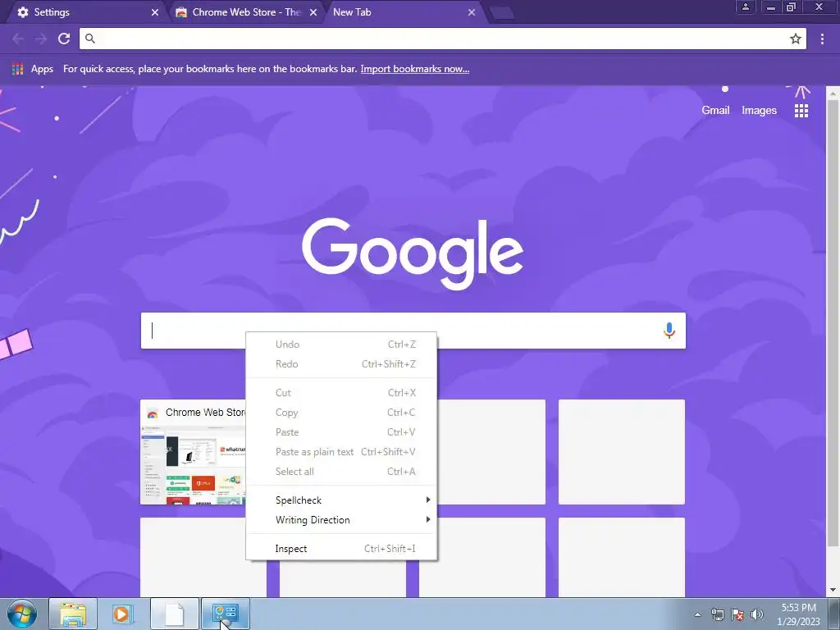Close the Settings tab
The width and height of the screenshot is (840, 630).
click(x=155, y=12)
